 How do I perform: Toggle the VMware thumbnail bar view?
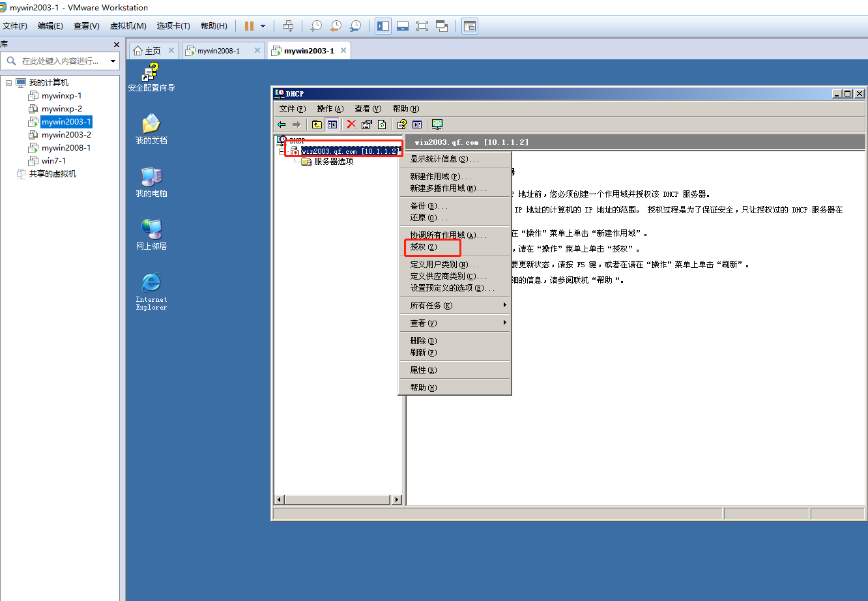coord(403,26)
